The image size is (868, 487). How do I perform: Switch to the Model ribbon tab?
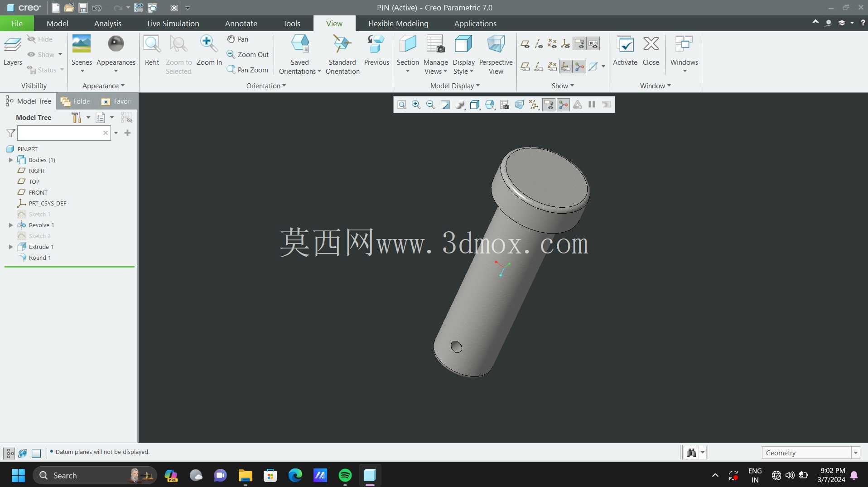coord(58,24)
